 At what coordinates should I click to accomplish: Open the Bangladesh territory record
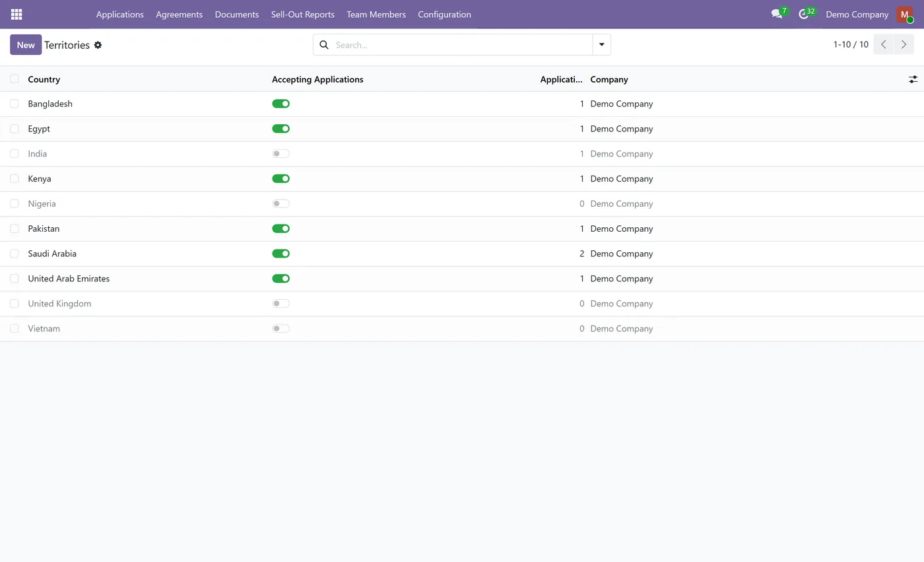[x=50, y=104]
